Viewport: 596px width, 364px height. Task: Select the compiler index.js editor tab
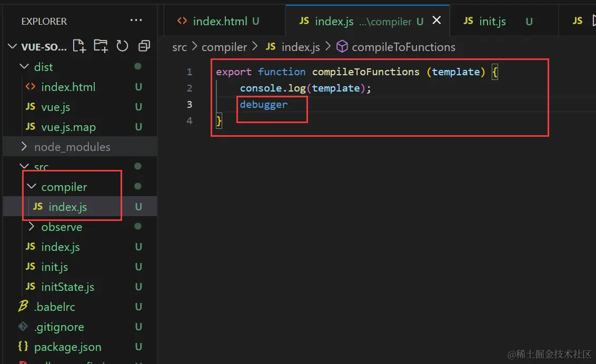click(x=367, y=21)
